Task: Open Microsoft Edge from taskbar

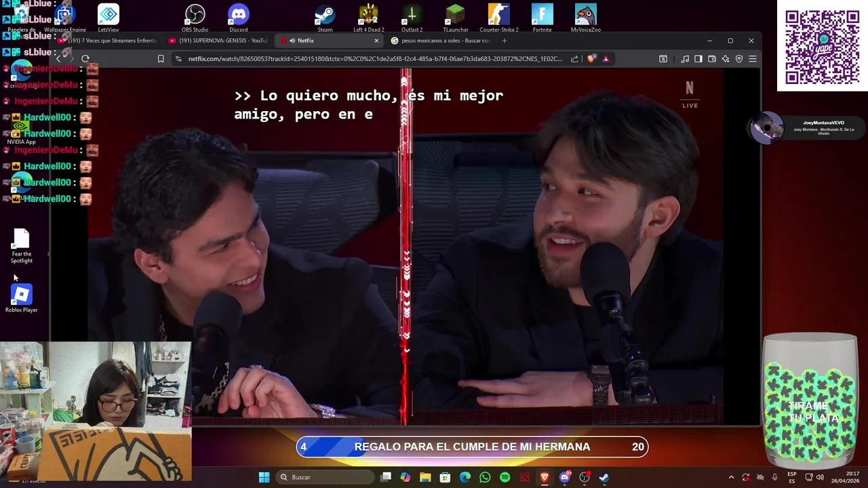Action: [x=465, y=477]
